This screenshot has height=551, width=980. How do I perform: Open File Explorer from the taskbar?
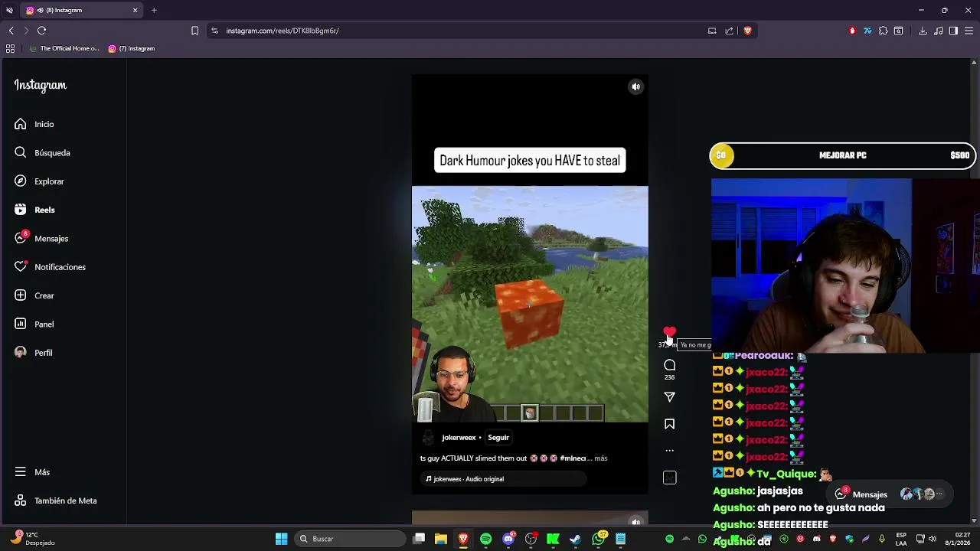[x=441, y=539]
